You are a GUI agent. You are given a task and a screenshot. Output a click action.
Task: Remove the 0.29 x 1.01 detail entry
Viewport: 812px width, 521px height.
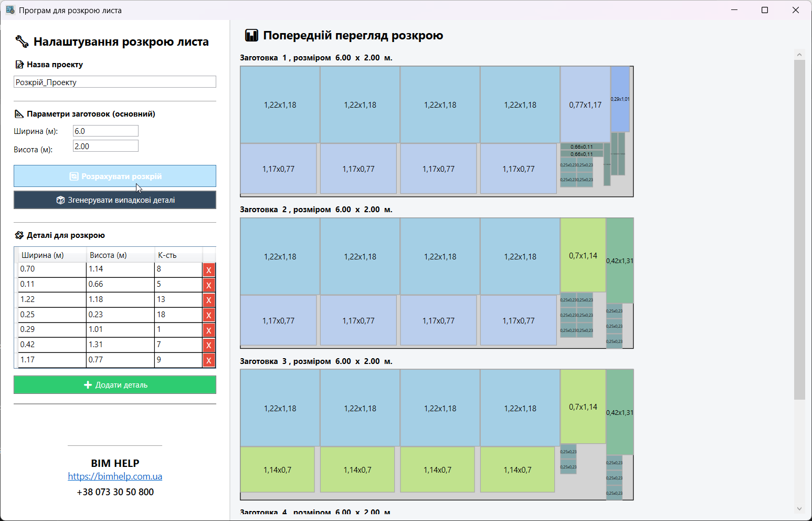[209, 330]
